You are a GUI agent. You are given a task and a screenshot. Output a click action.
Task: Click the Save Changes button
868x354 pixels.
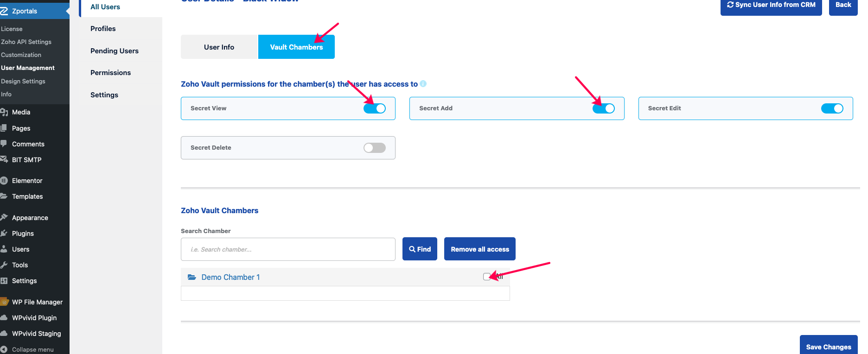829,346
